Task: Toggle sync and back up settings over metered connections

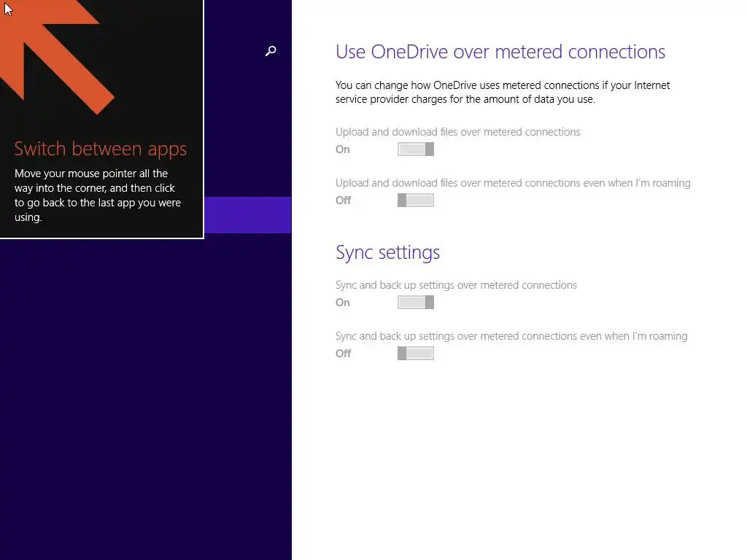Action: (x=415, y=302)
